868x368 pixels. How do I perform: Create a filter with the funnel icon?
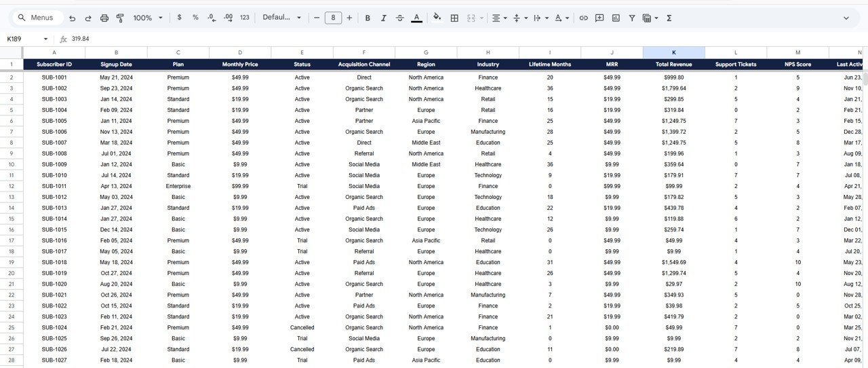pos(632,18)
